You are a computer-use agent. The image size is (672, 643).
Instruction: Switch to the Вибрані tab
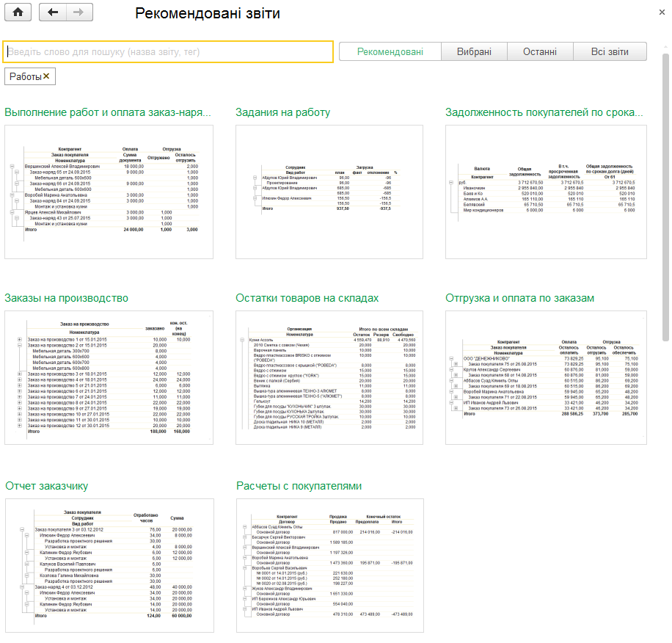474,52
